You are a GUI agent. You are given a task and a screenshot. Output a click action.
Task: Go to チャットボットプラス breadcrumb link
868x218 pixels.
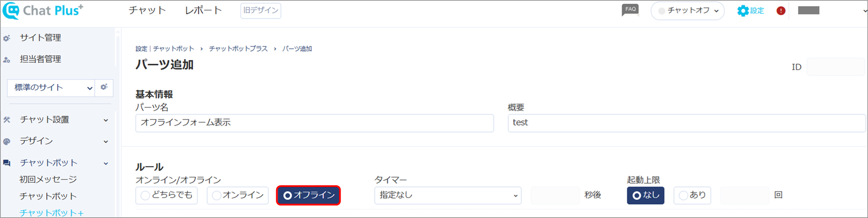click(x=238, y=48)
